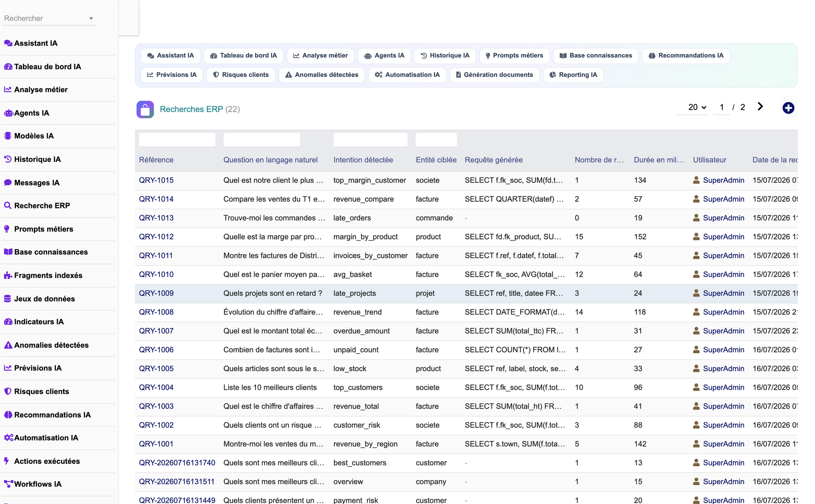
Task: Click Indicateurs IA gauge icon in sidebar
Action: click(8, 321)
